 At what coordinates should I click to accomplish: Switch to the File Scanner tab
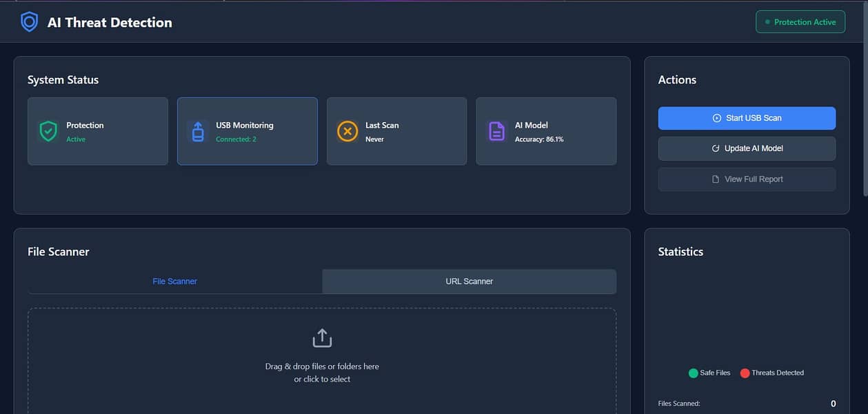click(175, 282)
